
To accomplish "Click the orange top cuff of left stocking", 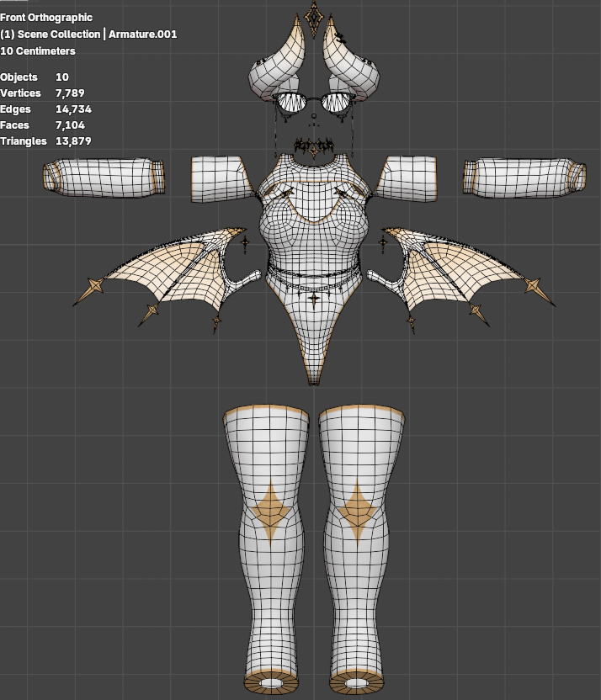I will (266, 410).
